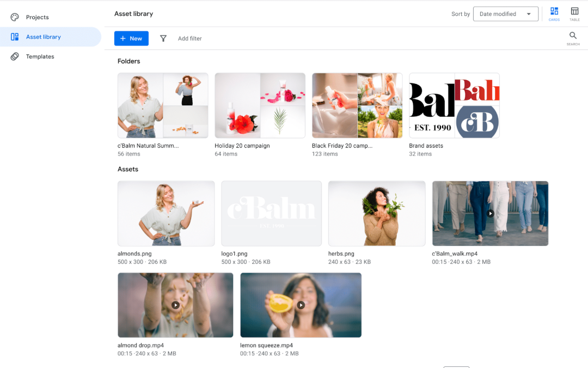Select the herbs.png asset
This screenshot has width=588, height=368.
(376, 213)
